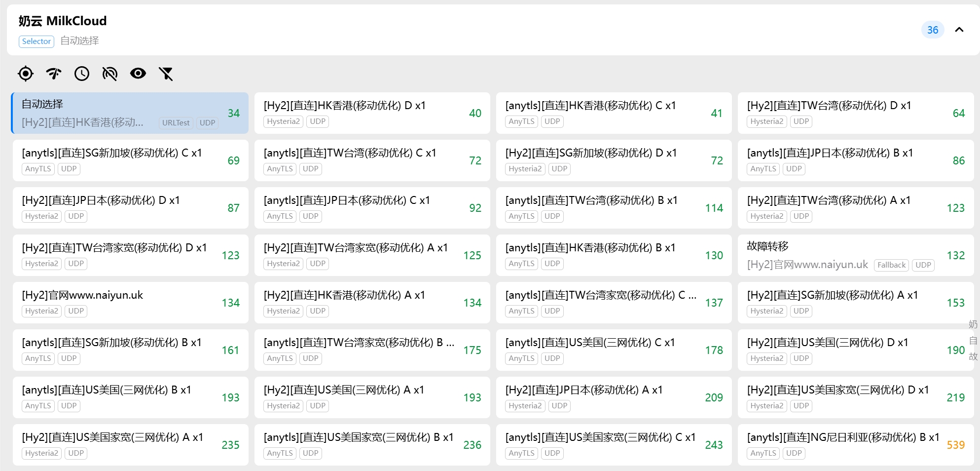
Task: Select [Hy2]US美国(三网优化) D x1 node
Action: click(856, 350)
